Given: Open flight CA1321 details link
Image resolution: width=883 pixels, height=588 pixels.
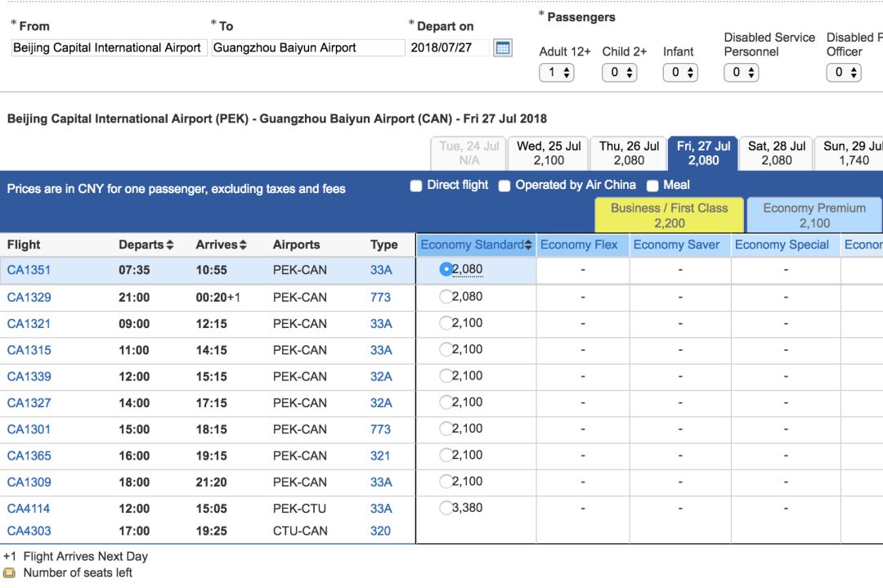Looking at the screenshot, I should click(x=29, y=323).
